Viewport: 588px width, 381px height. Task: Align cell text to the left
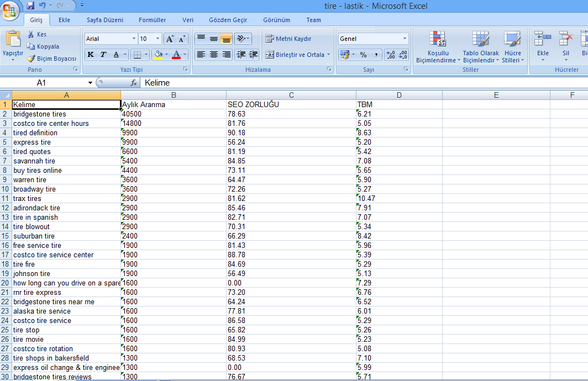point(201,55)
